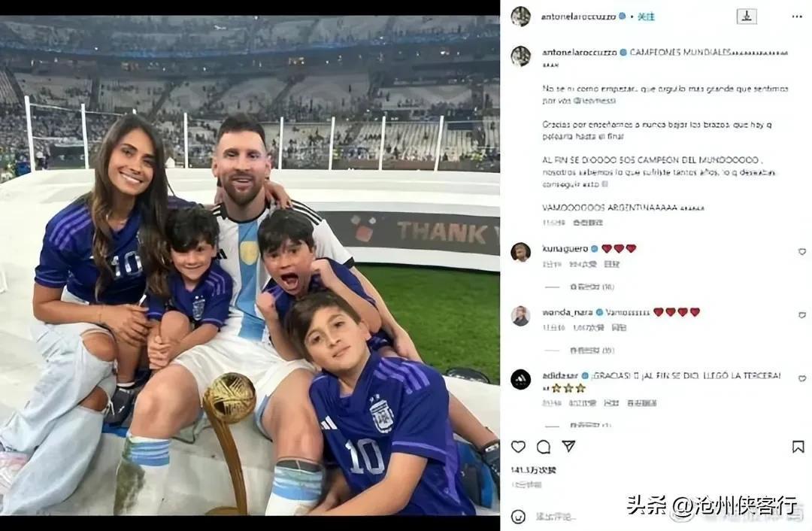Image resolution: width=812 pixels, height=531 pixels.
Task: Click the download icon next to the header
Action: [x=747, y=17]
